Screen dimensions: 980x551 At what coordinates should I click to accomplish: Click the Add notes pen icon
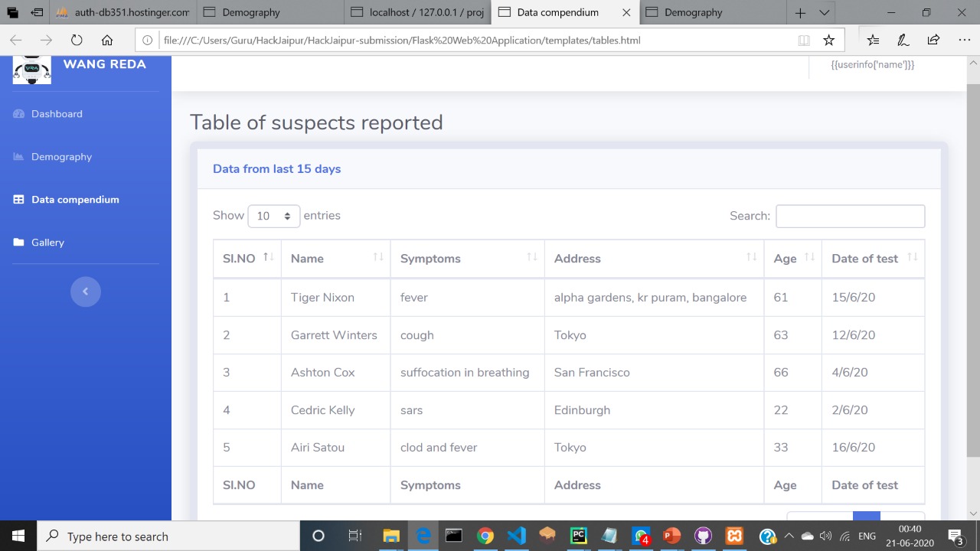tap(903, 41)
